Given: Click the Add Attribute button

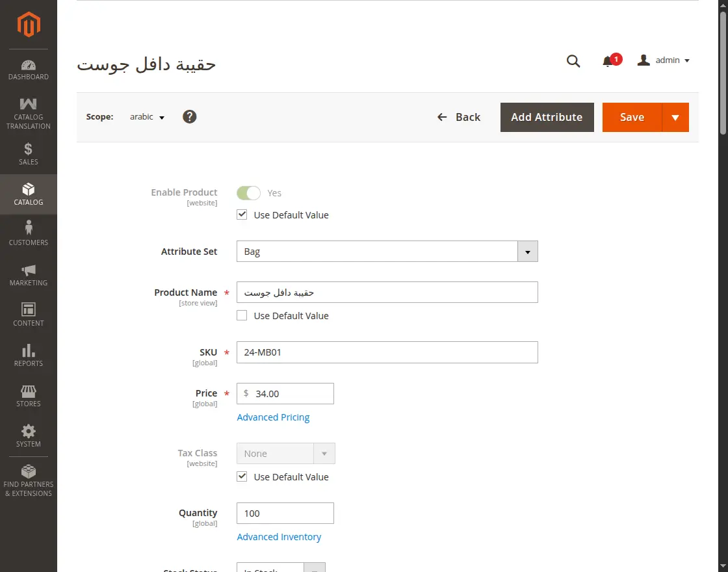Looking at the screenshot, I should point(547,117).
